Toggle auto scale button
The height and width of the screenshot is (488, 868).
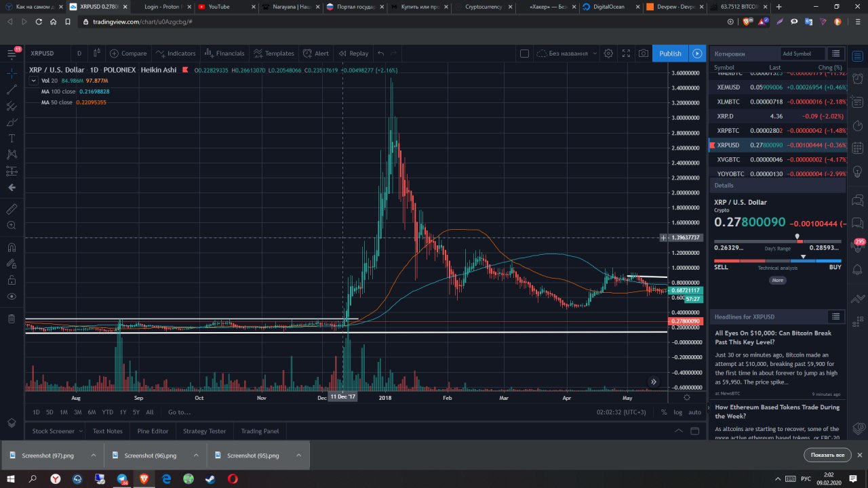(694, 412)
